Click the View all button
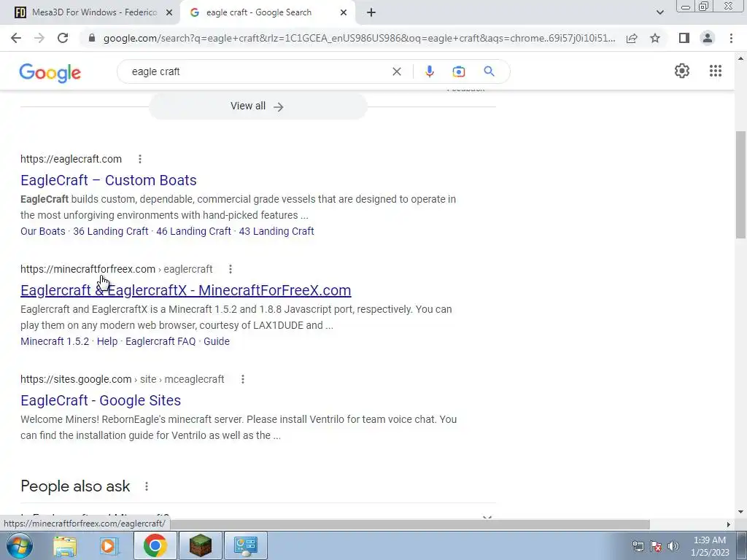747x560 pixels. pyautogui.click(x=258, y=106)
